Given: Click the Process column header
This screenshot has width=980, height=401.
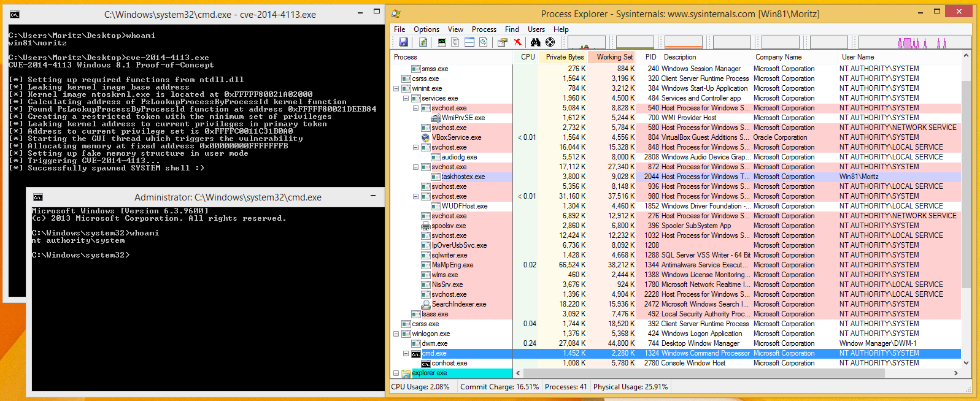Looking at the screenshot, I should coord(452,56).
